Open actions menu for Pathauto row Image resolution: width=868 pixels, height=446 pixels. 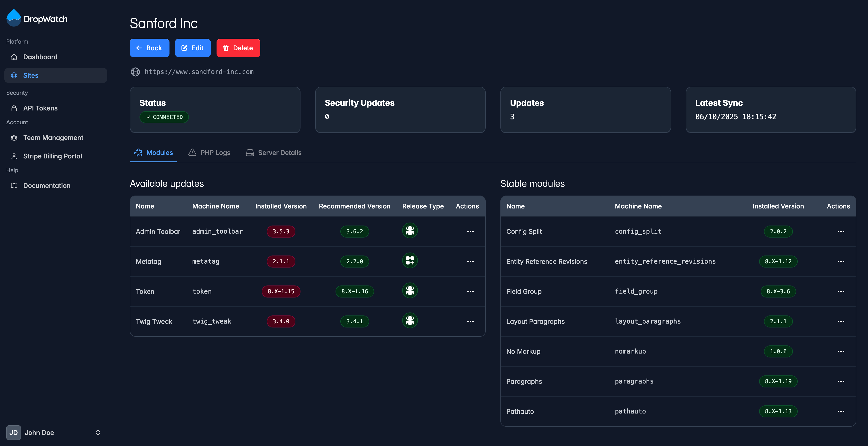[x=841, y=411]
